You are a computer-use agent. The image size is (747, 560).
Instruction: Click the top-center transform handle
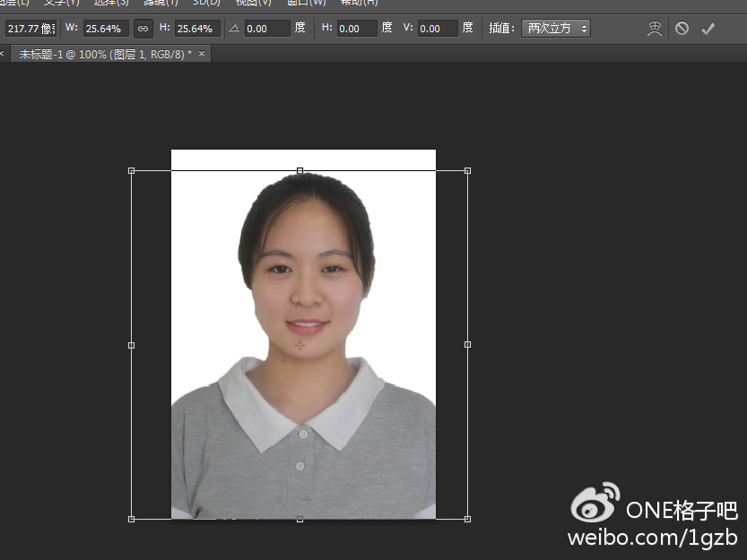pyautogui.click(x=300, y=170)
